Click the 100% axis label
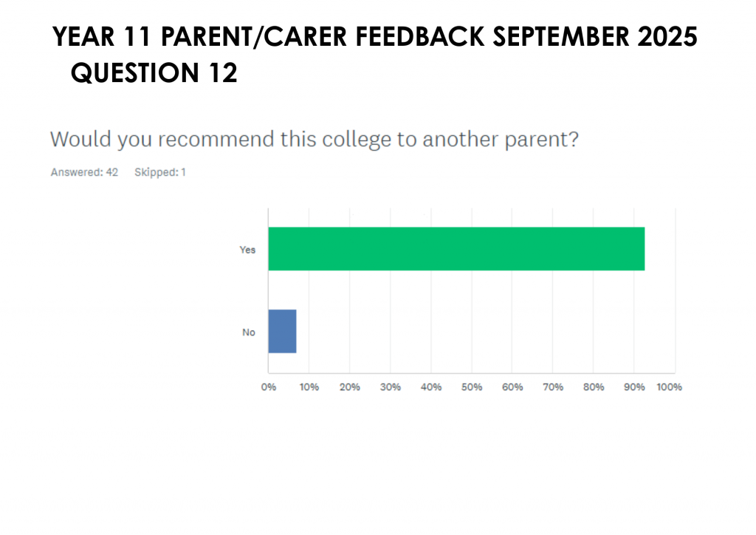The image size is (756, 535). (x=670, y=387)
